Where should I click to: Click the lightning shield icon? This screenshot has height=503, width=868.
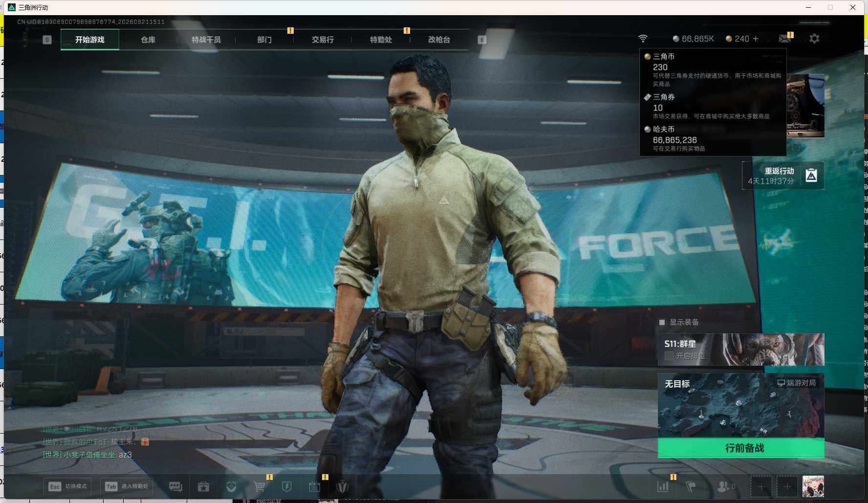point(287,486)
